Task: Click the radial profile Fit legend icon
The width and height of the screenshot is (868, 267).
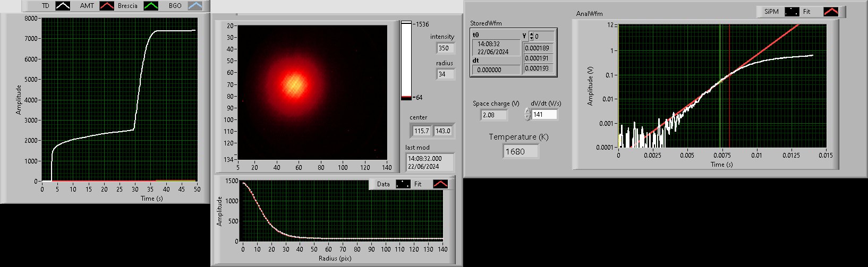Action: [x=440, y=184]
